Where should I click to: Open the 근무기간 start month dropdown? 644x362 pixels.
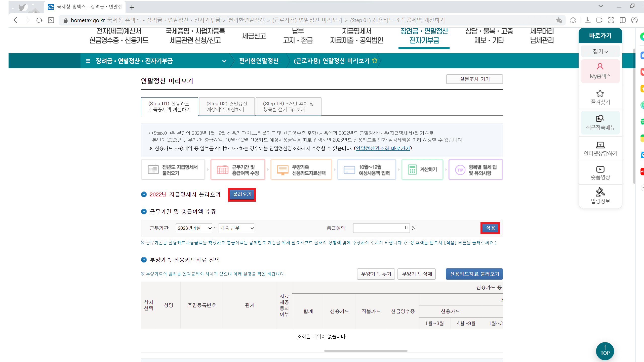[x=194, y=228]
